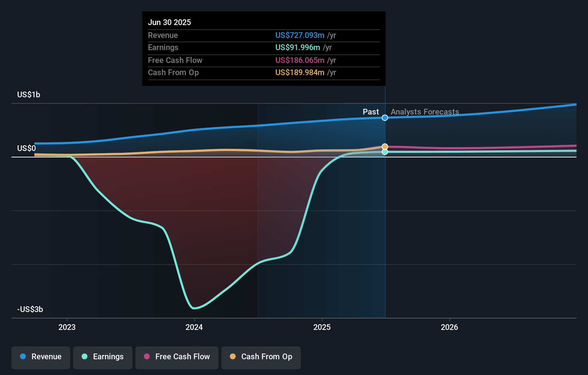Click the 2026 x-axis label
The width and height of the screenshot is (588, 375).
(449, 327)
